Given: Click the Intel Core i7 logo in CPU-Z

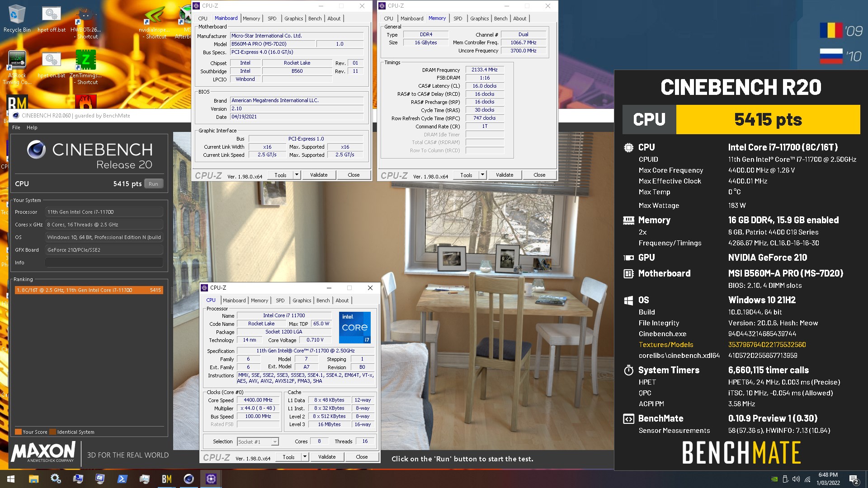Looking at the screenshot, I should (355, 328).
